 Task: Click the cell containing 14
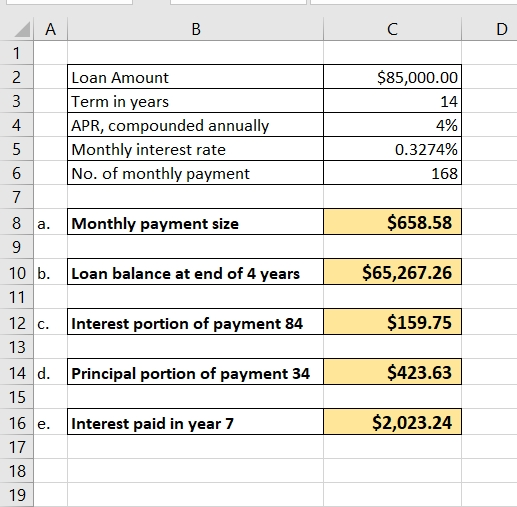coord(392,101)
